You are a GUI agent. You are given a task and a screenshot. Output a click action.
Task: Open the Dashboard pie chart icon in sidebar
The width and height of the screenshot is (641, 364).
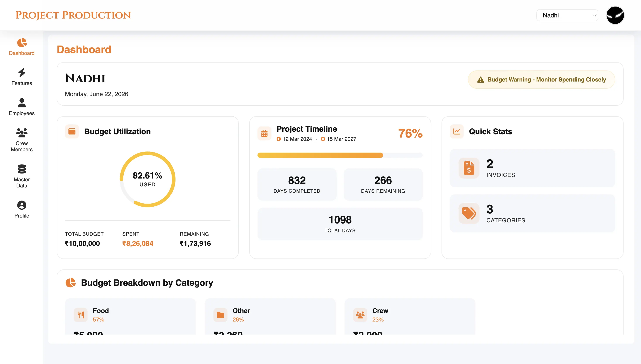(x=22, y=43)
